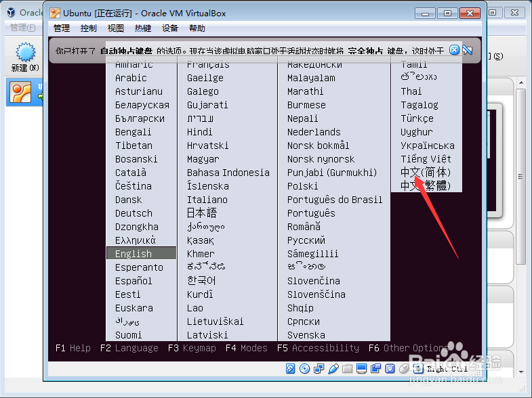The width and height of the screenshot is (532, 398).
Task: Dismiss keyboard capture notification with blue X
Action: (454, 50)
